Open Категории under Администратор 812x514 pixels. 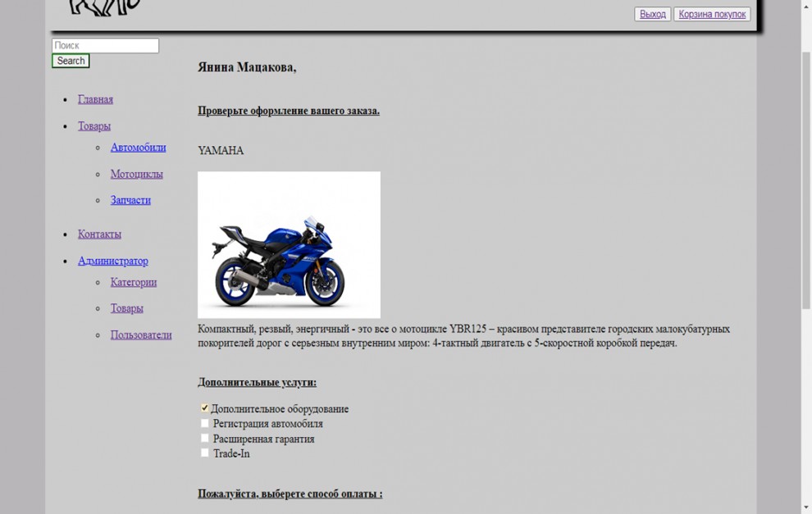point(134,282)
